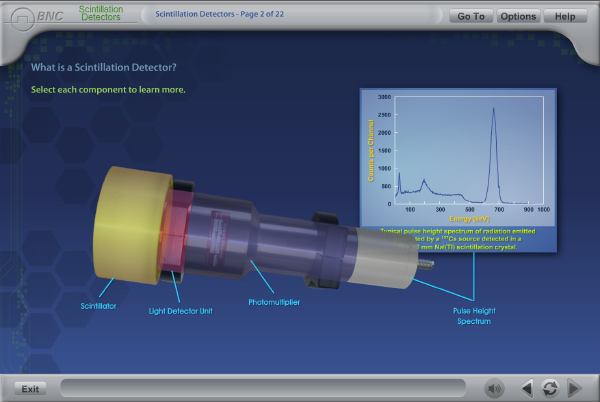The height and width of the screenshot is (402, 600).
Task: Click the 'Counts per Channel' axis label
Action: pyautogui.click(x=370, y=150)
